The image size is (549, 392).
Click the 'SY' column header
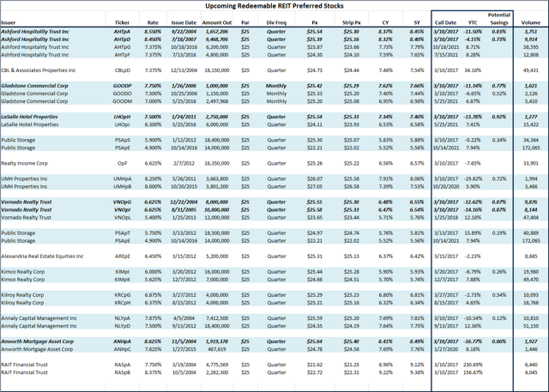[x=417, y=23]
